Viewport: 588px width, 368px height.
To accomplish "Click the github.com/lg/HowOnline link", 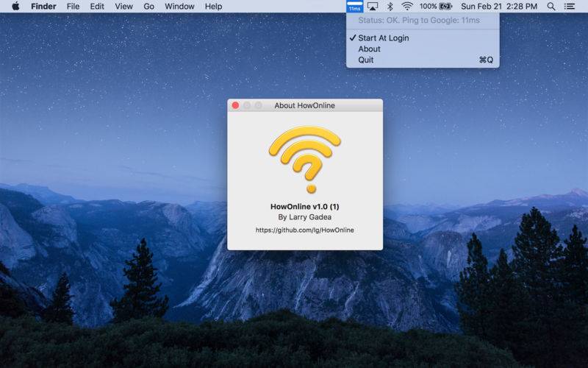I will [x=305, y=230].
